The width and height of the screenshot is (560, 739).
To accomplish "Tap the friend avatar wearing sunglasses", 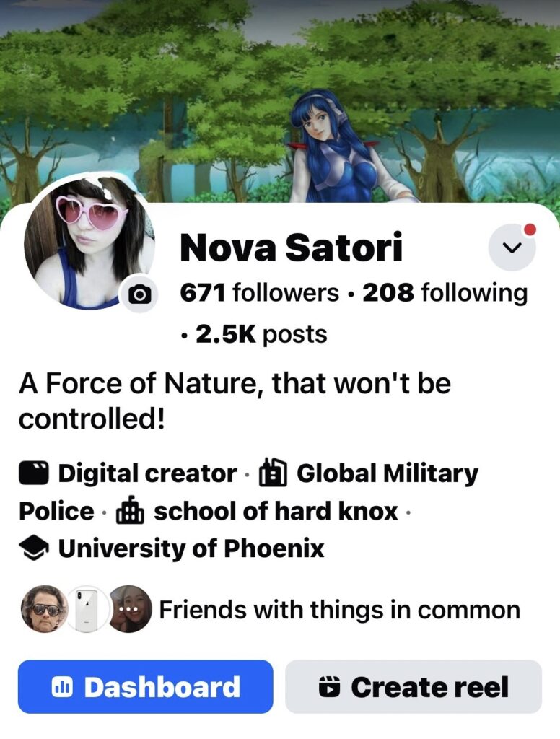I will [x=45, y=609].
